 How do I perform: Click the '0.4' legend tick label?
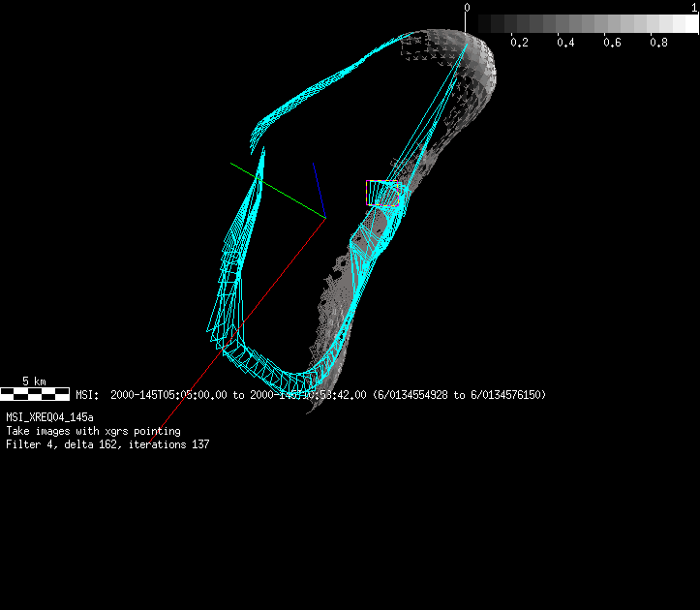click(x=565, y=43)
